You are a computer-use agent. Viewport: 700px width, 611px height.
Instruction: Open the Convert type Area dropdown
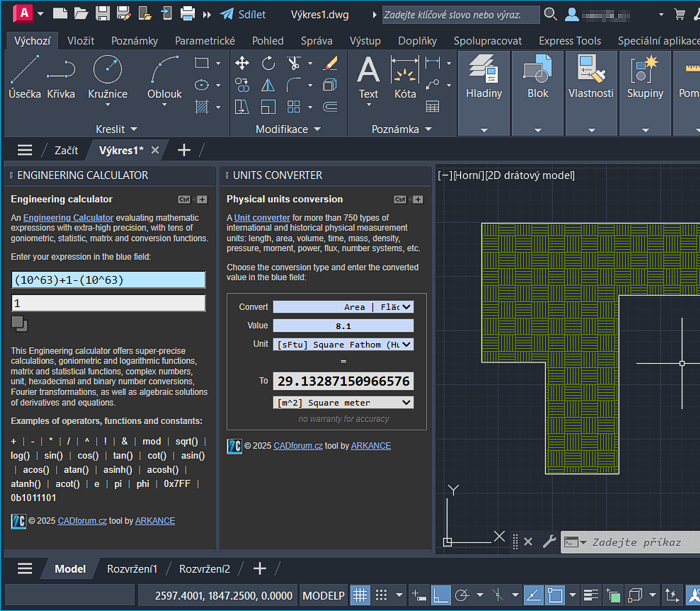pos(343,307)
